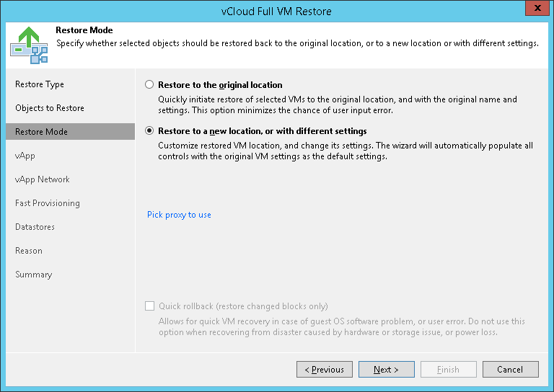Enable the Quick rollback checkbox
Viewport: 554px width, 392px height.
(x=150, y=306)
